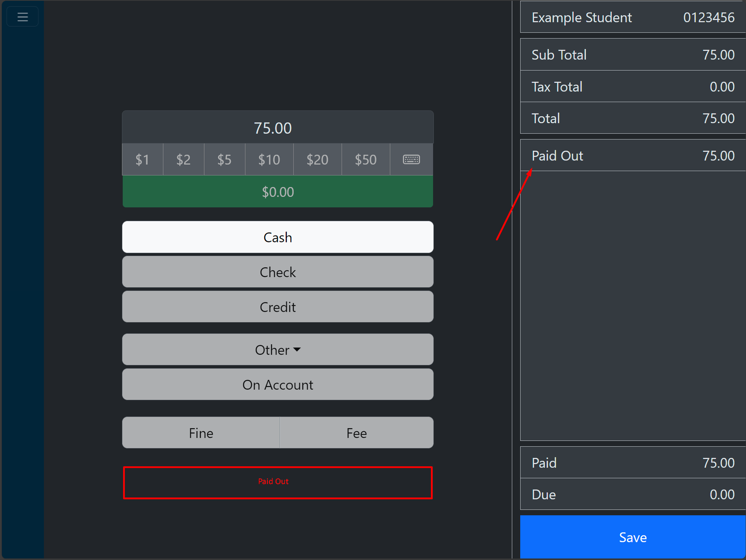Add $20 quick amount
This screenshot has height=560, width=746.
coord(317,159)
